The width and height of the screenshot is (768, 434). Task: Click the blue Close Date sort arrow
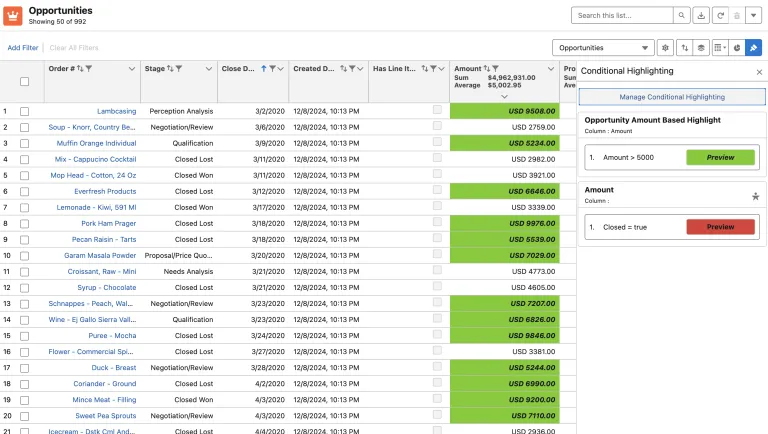point(264,69)
